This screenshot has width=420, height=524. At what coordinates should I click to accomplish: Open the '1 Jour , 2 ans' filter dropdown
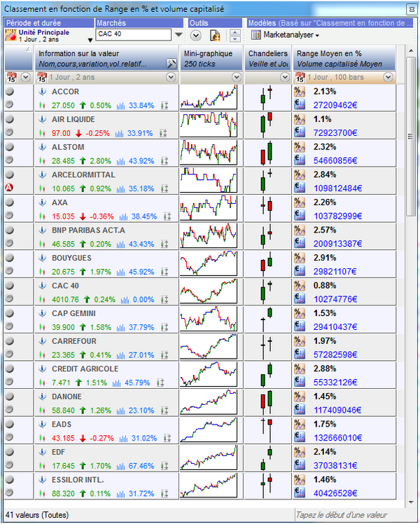171,78
